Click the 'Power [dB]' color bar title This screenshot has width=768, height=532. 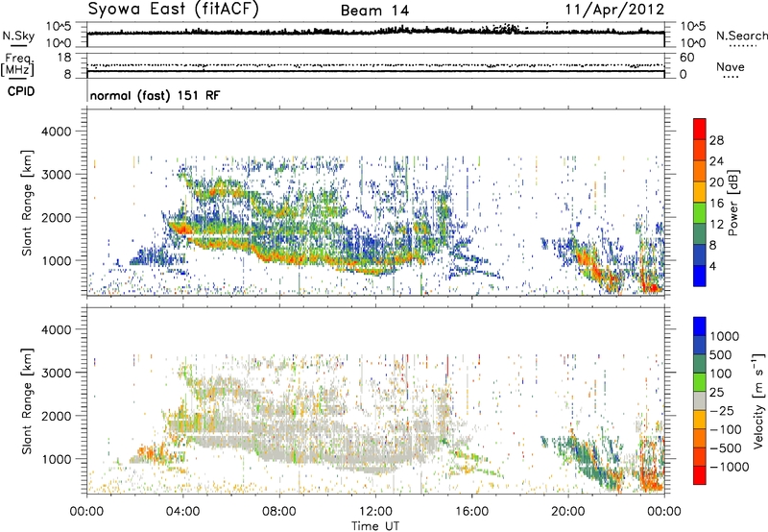[x=733, y=203]
